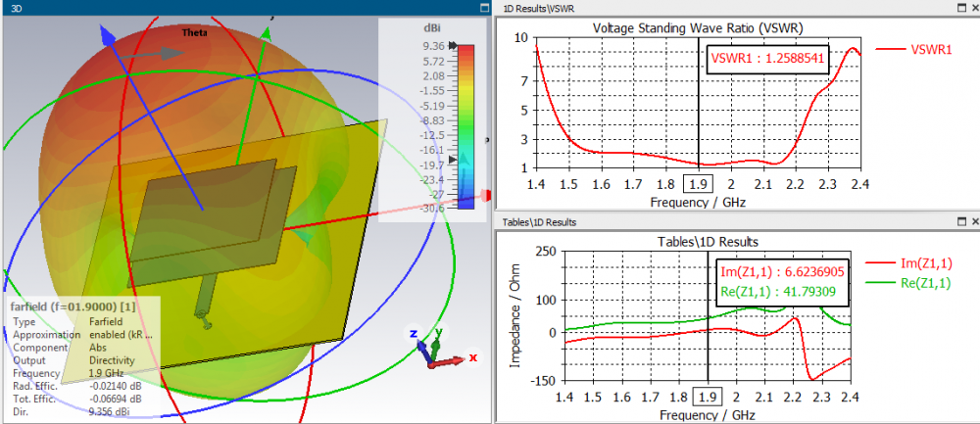Select the Im/Re Z1,1 marker value box
This screenshot has width=980, height=424.
pos(783,282)
